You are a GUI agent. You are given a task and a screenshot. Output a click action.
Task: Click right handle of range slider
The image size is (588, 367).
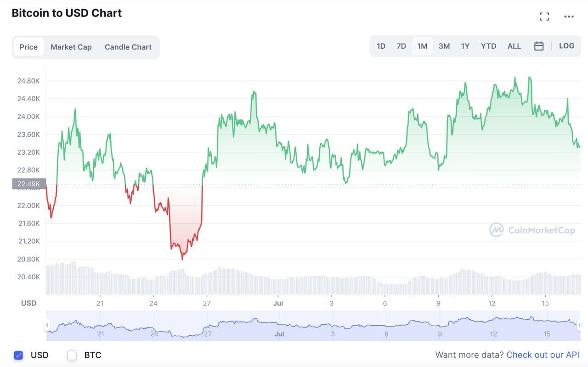pos(580,325)
